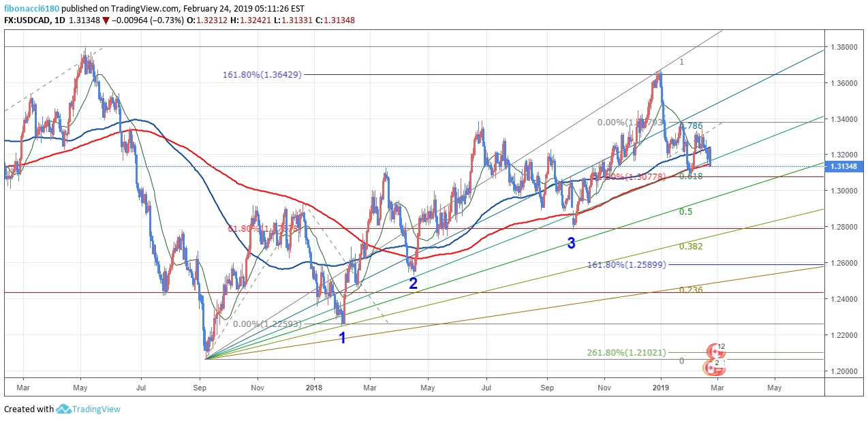Viewport: 868px width, 421px height.
Task: Click the red down-triangle price change indicator
Action: [x=106, y=20]
